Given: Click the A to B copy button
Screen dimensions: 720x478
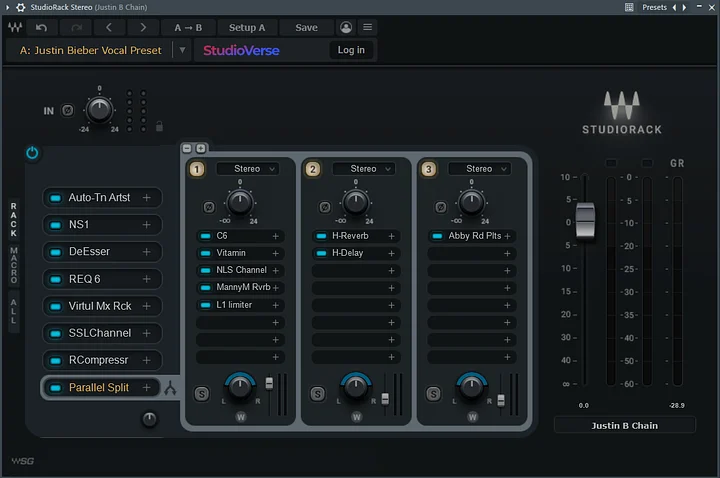Looking at the screenshot, I should [x=188, y=28].
